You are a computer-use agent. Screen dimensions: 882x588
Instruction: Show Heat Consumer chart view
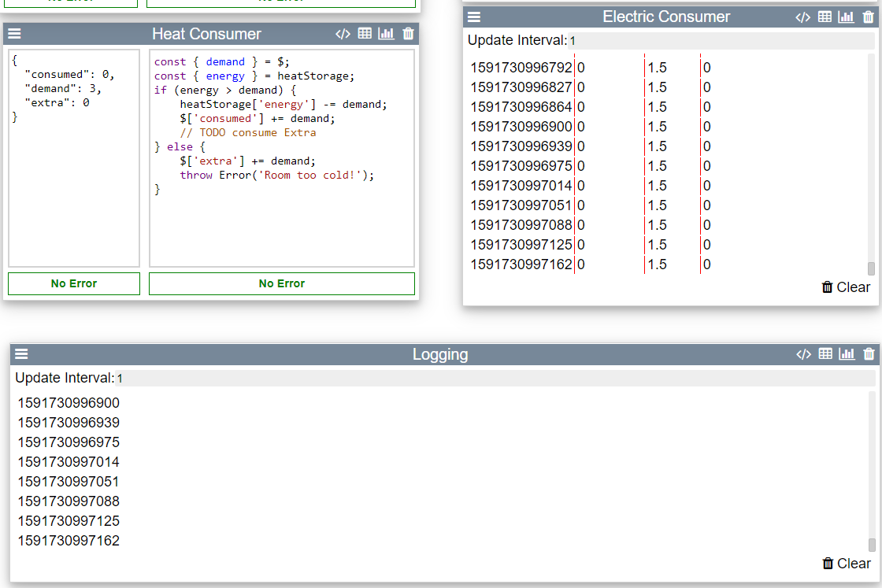tap(386, 34)
